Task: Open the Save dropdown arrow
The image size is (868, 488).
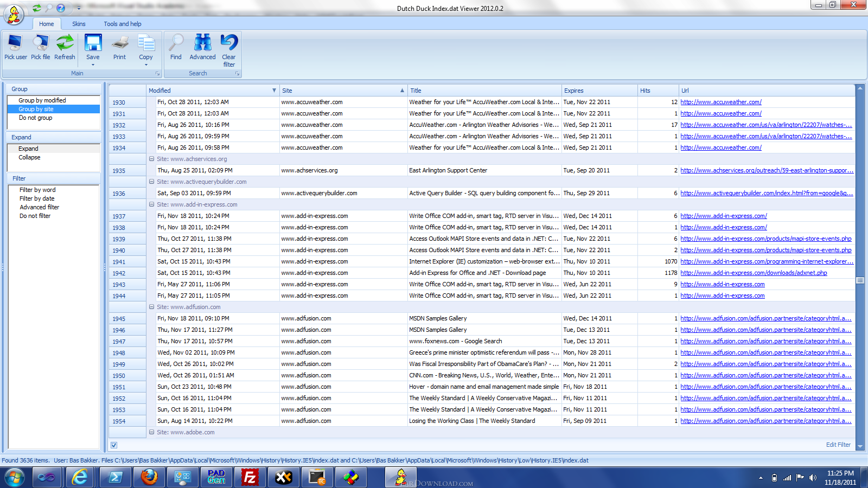Action: 93,65
